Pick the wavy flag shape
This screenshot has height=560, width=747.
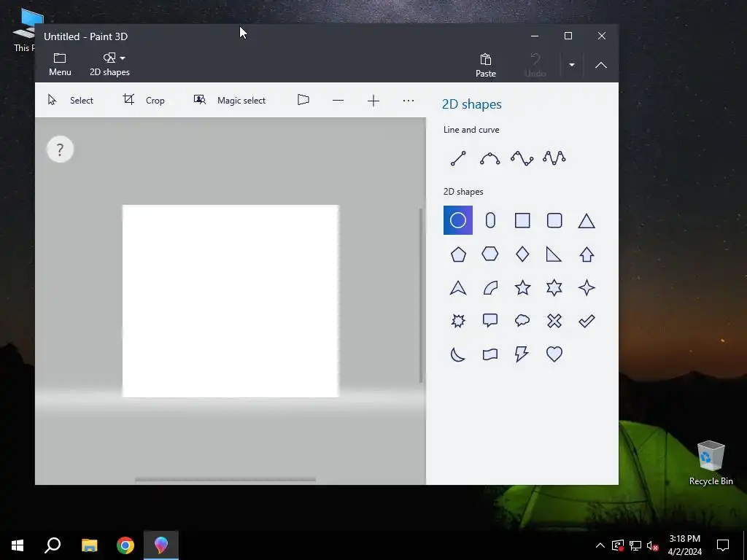click(x=490, y=354)
